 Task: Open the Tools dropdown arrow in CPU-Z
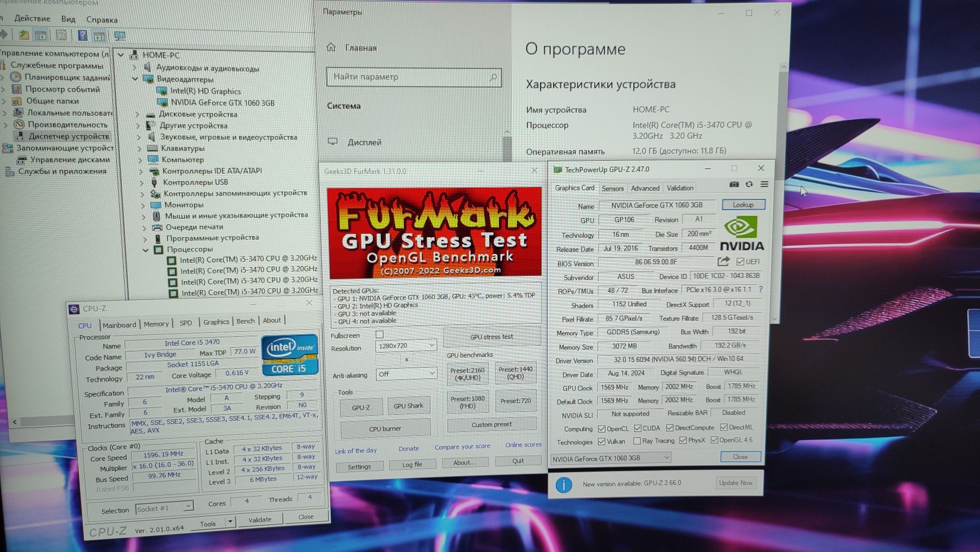point(230,522)
